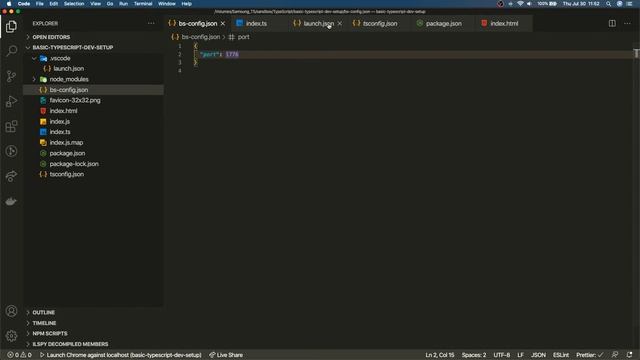
Task: Open the Terminal menu
Action: coord(143,4)
